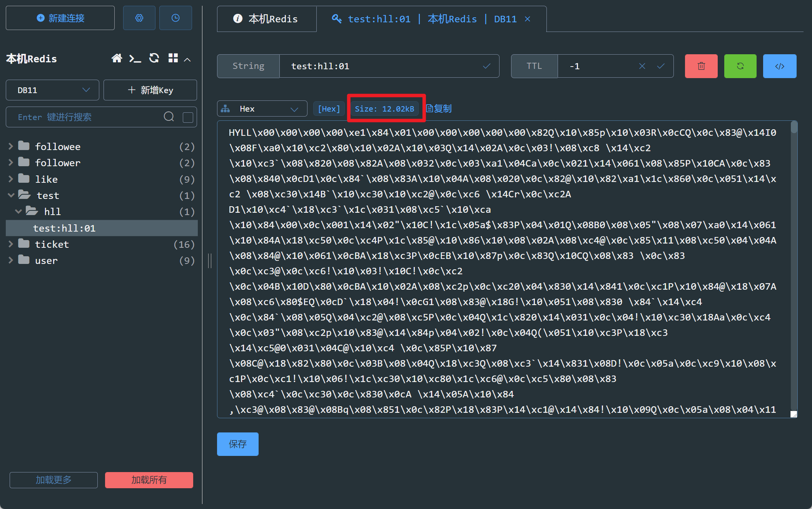
Task: Click the refresh/reload icon for key
Action: pyautogui.click(x=740, y=66)
